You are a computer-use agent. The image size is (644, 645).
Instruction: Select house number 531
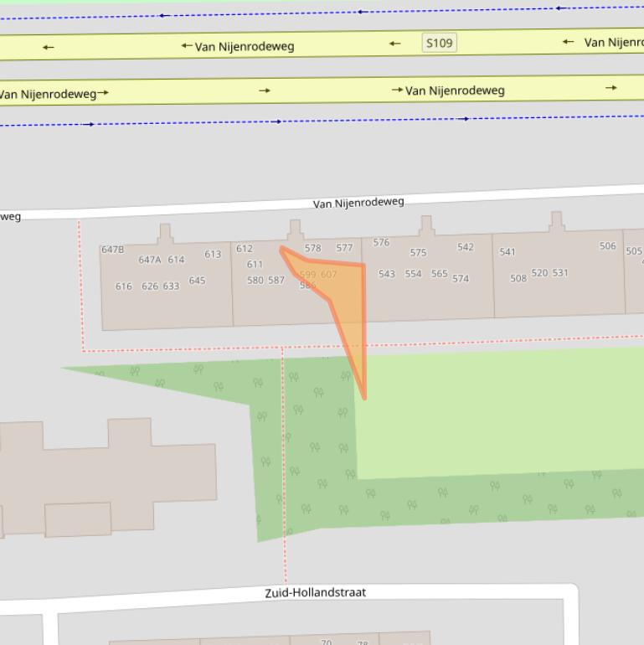560,273
